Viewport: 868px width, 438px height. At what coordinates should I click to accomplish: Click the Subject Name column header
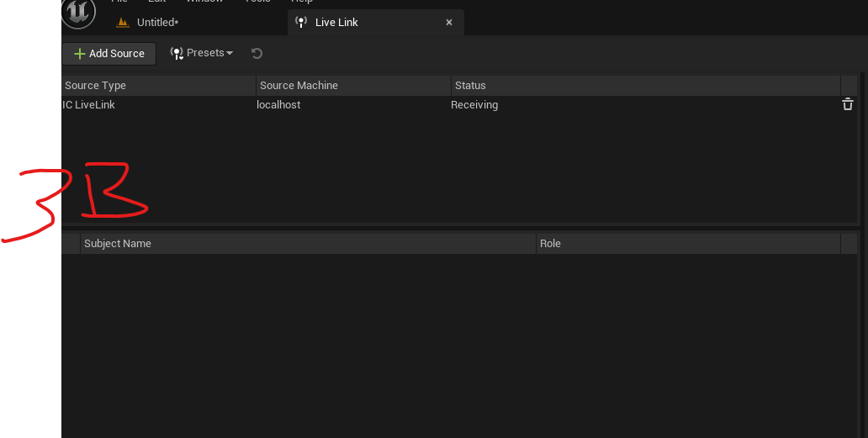(x=309, y=244)
